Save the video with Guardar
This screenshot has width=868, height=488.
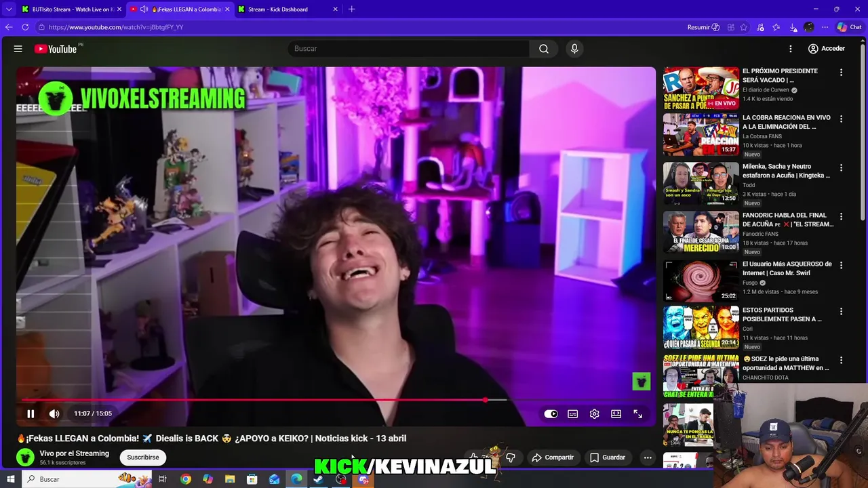[x=608, y=457]
